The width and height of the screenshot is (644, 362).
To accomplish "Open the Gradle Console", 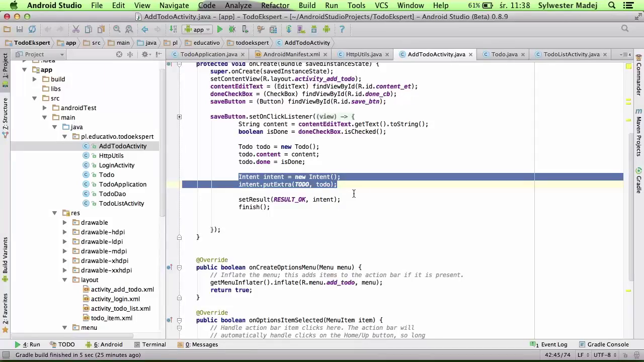I will click(x=604, y=344).
